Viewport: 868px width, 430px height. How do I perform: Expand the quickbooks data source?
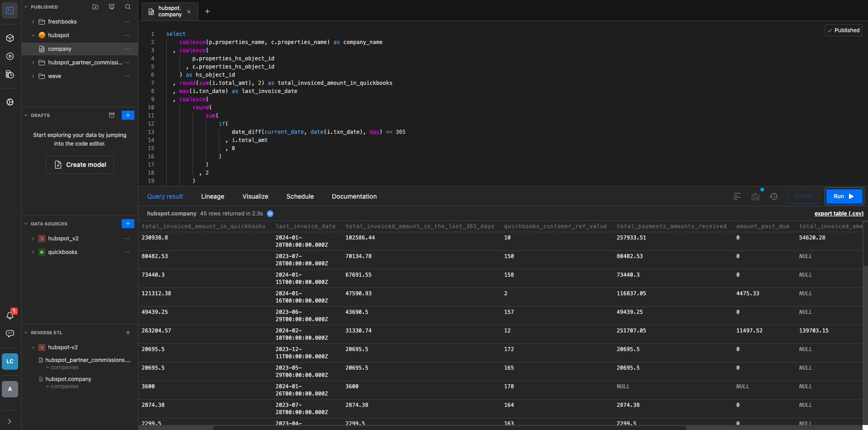33,252
